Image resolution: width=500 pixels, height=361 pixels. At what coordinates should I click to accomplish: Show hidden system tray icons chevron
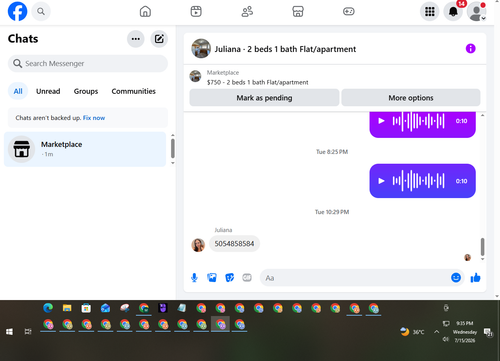coord(436,332)
